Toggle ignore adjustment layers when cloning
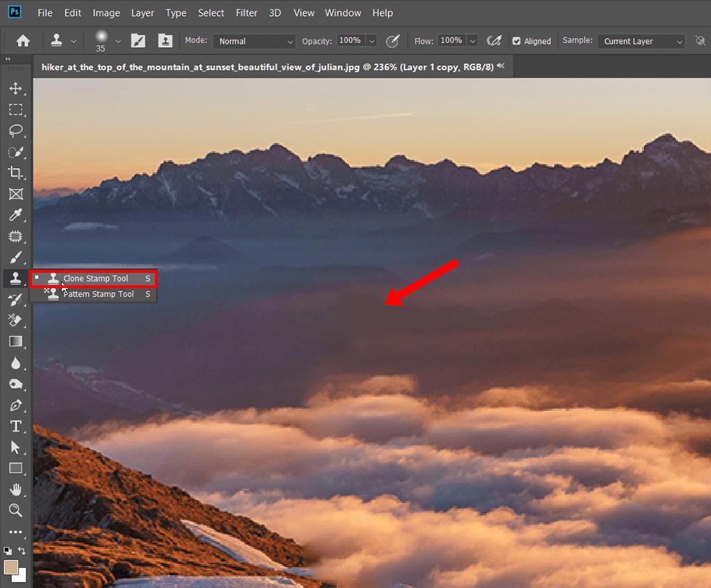Screen dimensions: 711x588 coord(700,41)
